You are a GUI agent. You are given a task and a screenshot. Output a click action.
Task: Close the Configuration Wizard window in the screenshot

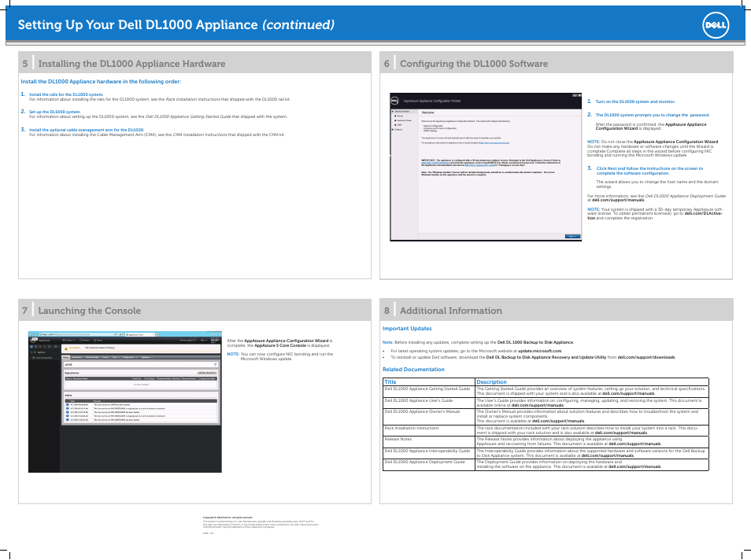(x=579, y=95)
